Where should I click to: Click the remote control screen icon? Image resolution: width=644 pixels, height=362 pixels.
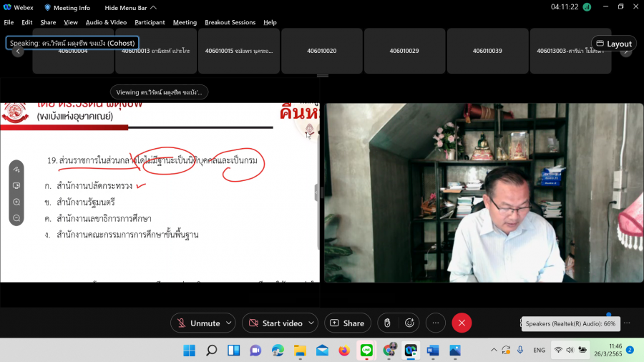point(16,186)
